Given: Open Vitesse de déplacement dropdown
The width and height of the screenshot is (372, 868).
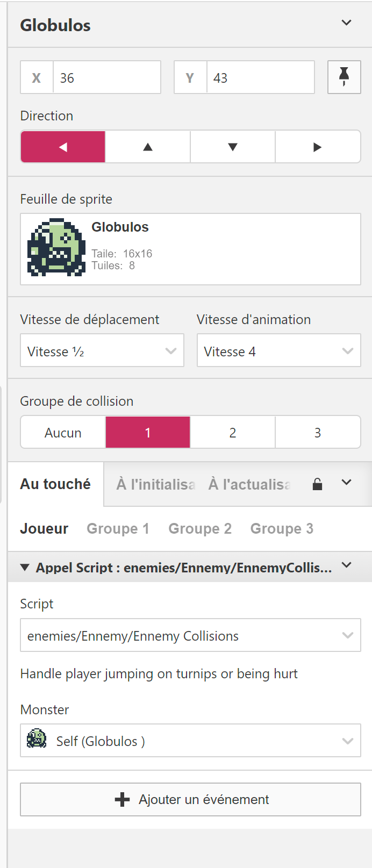Looking at the screenshot, I should click(x=102, y=351).
